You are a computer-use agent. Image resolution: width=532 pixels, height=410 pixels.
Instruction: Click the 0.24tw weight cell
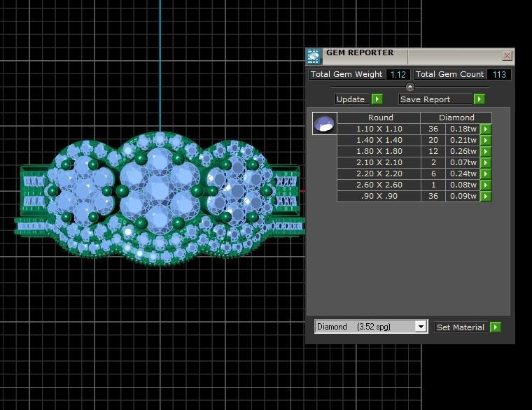tap(463, 174)
